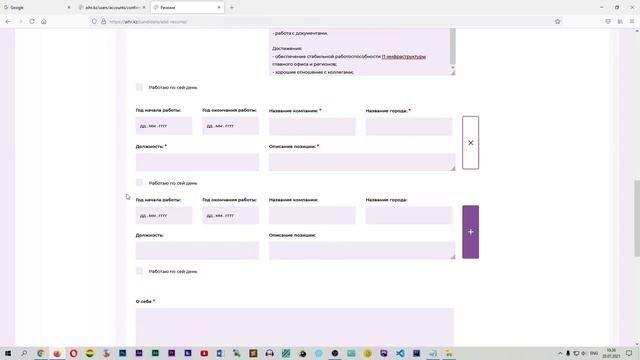The width and height of the screenshot is (640, 360).
Task: Tick last 'Работаю по сей день' checkbox
Action: tap(139, 271)
